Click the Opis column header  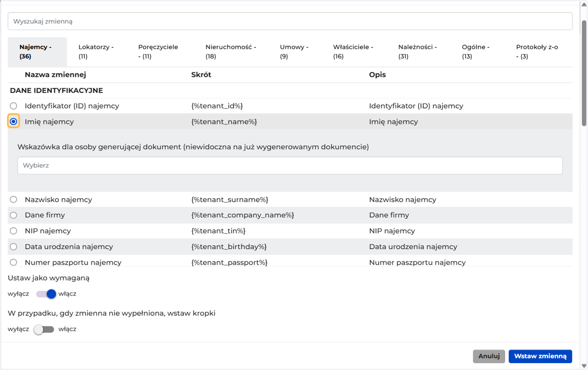click(377, 75)
